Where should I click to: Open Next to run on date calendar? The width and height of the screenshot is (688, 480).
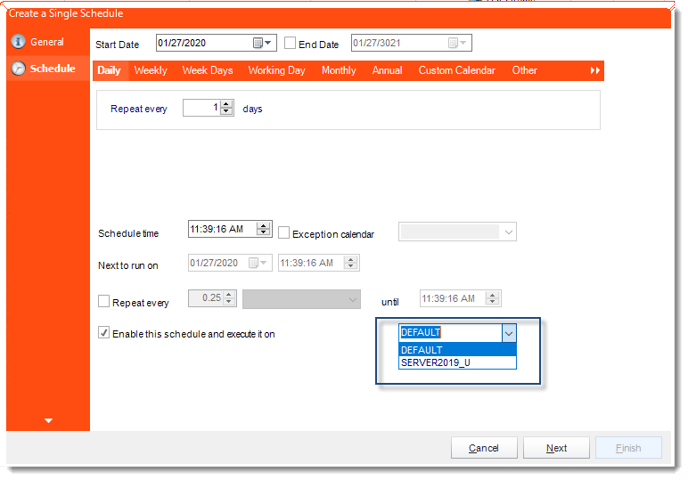[x=258, y=263]
